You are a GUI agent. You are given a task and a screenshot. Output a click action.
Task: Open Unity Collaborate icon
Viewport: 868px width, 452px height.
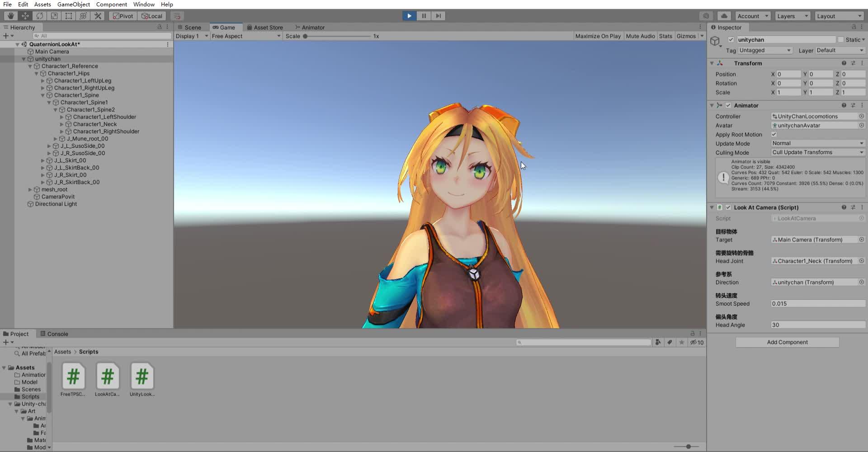click(706, 16)
